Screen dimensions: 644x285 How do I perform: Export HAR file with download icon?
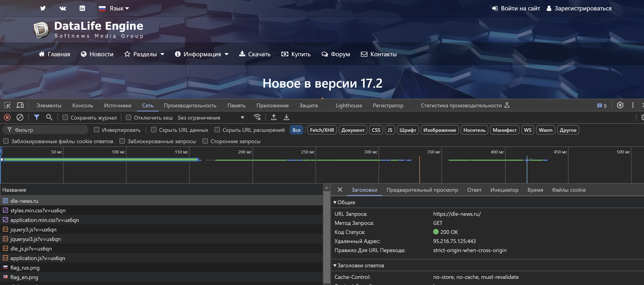287,117
